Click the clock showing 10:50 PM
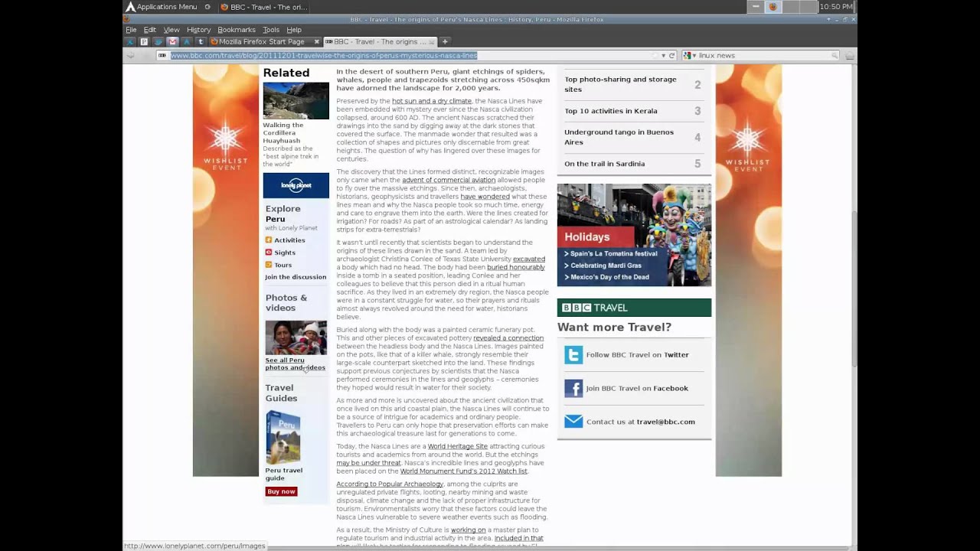This screenshot has height=551, width=980. 836,7
